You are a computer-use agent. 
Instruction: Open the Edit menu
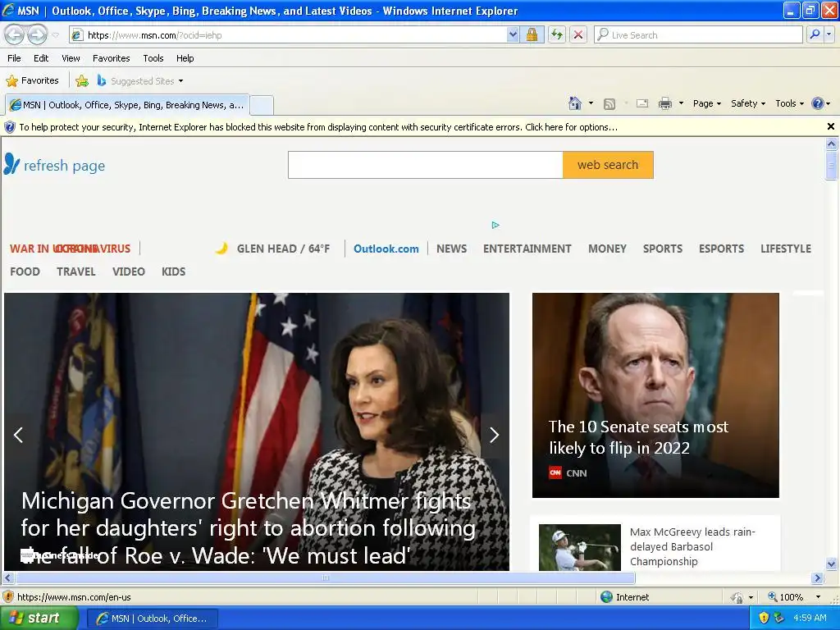click(41, 58)
